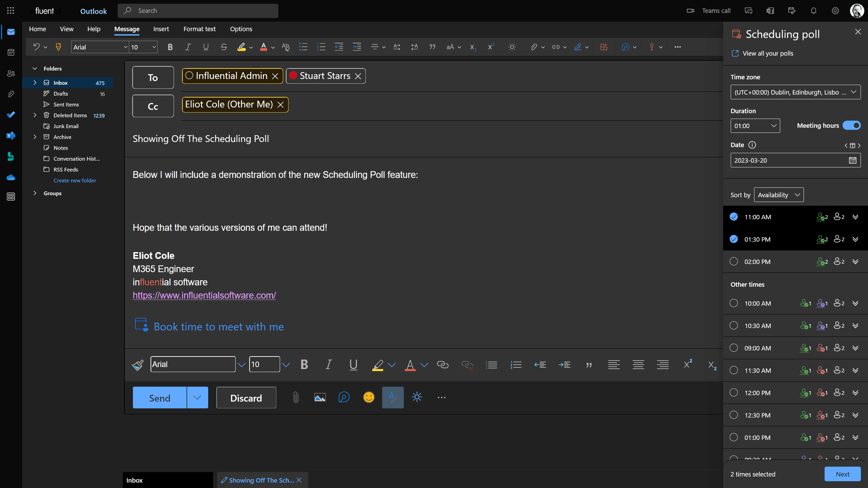Switch to Format text ribbon tab
The width and height of the screenshot is (868, 488).
tap(199, 29)
